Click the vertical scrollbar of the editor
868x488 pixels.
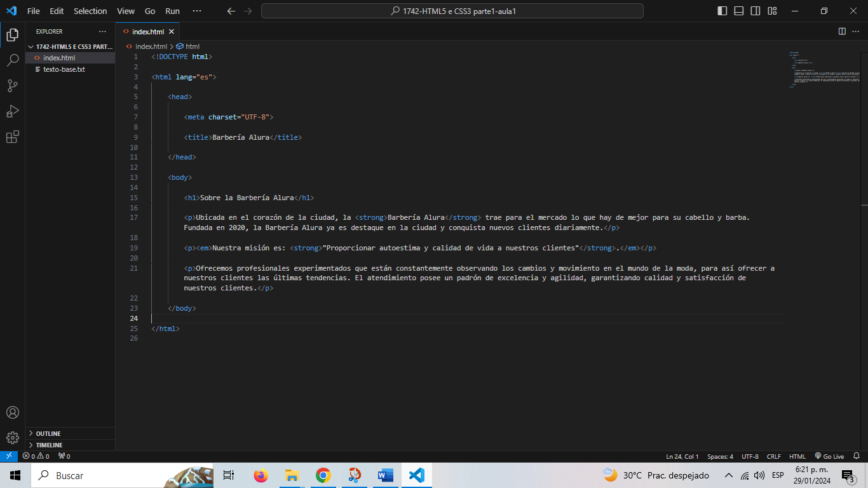point(864,250)
